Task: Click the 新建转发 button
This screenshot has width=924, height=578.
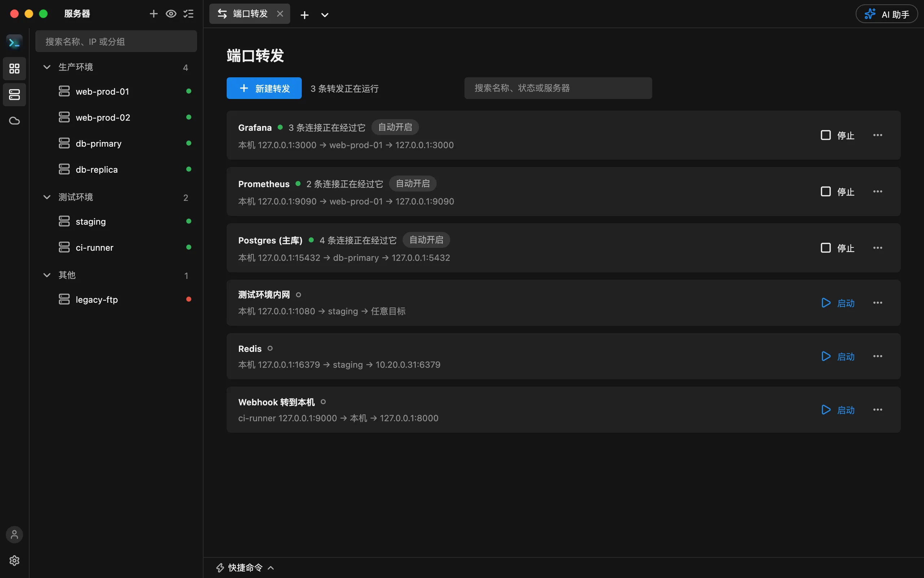Action: coord(264,88)
